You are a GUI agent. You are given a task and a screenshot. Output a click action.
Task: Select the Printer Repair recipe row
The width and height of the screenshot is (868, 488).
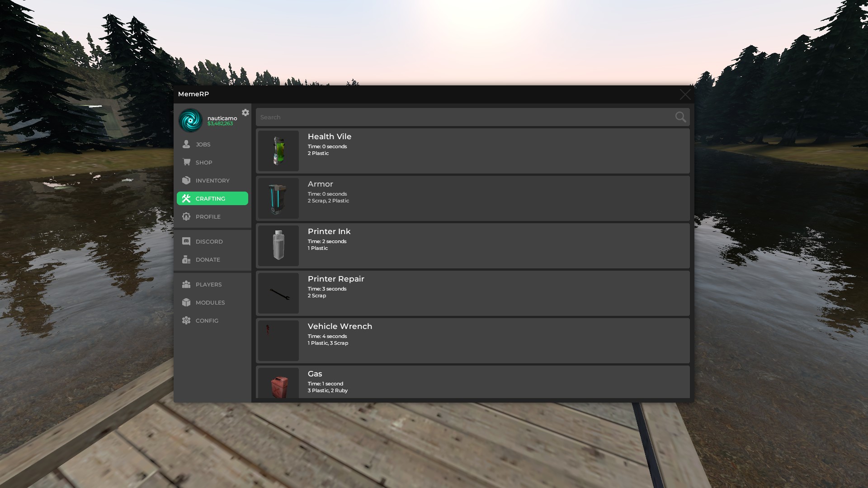pos(473,293)
